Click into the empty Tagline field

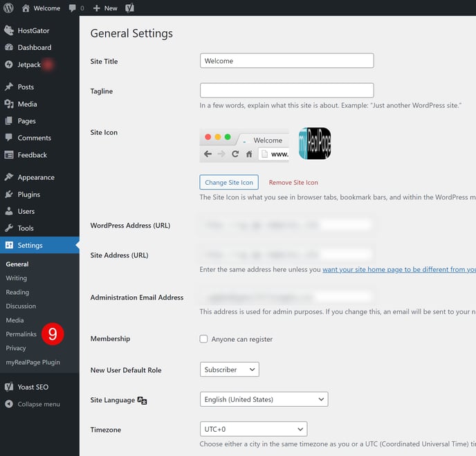point(287,91)
